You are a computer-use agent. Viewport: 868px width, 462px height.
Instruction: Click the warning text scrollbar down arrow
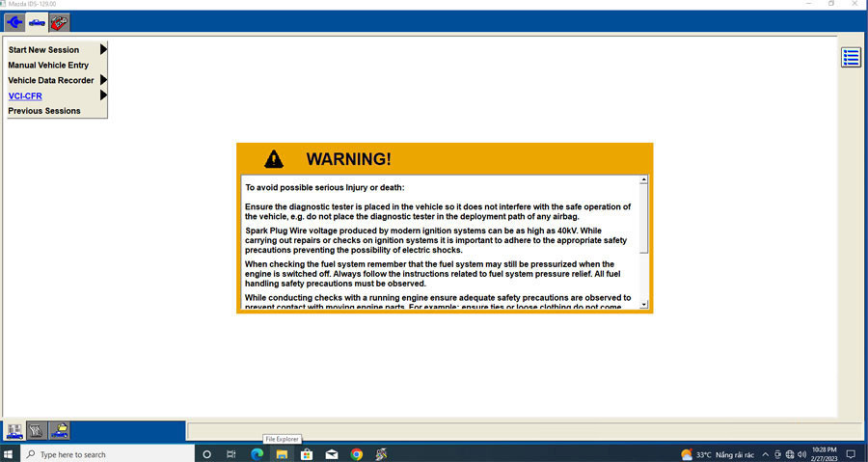(x=643, y=305)
